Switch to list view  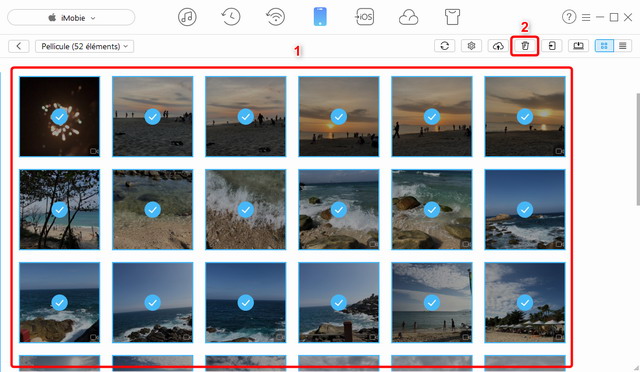622,46
